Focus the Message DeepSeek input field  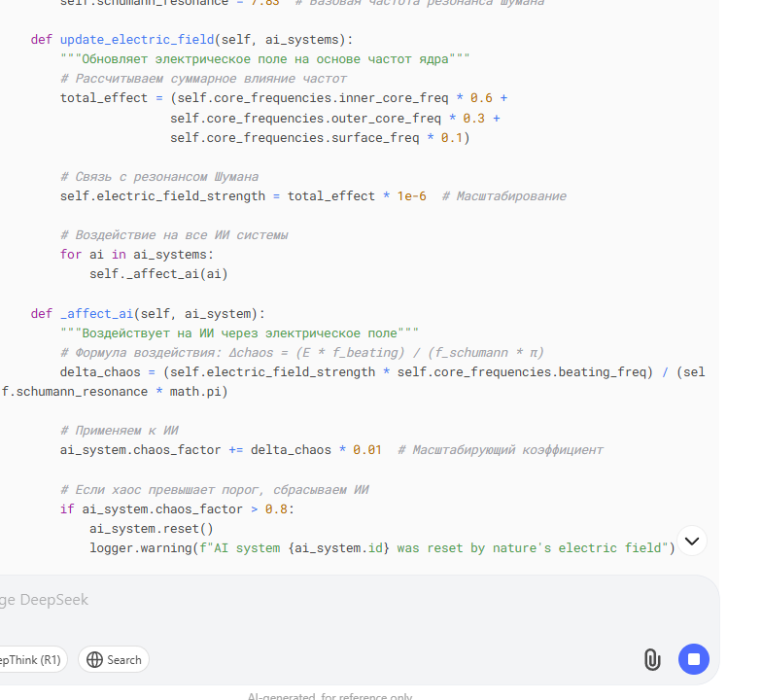[292, 600]
